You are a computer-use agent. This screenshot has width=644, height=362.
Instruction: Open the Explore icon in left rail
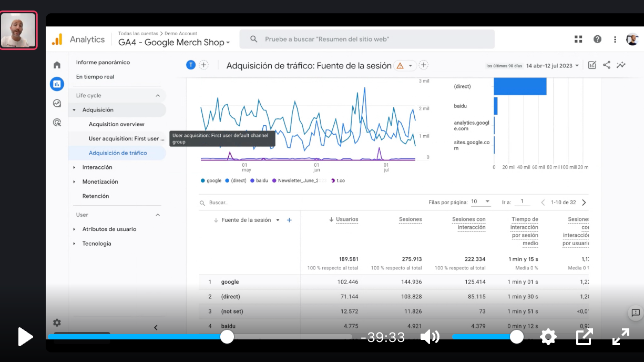(x=57, y=103)
